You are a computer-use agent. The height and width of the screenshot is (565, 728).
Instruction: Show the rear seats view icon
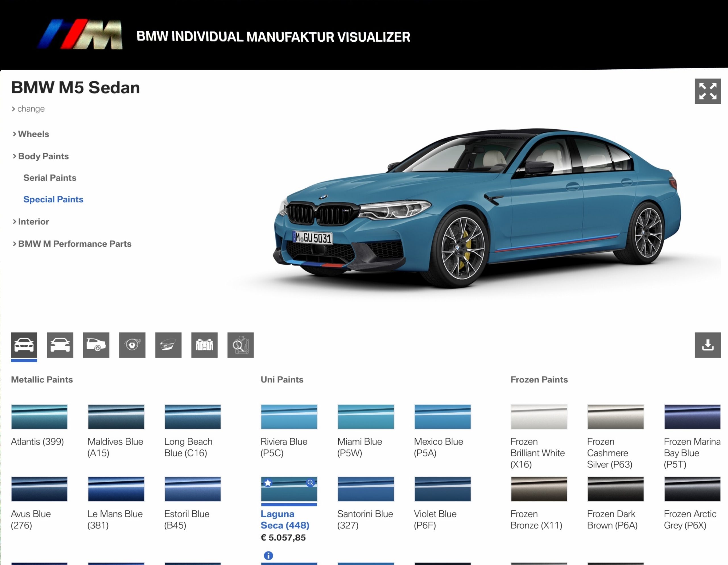click(204, 345)
